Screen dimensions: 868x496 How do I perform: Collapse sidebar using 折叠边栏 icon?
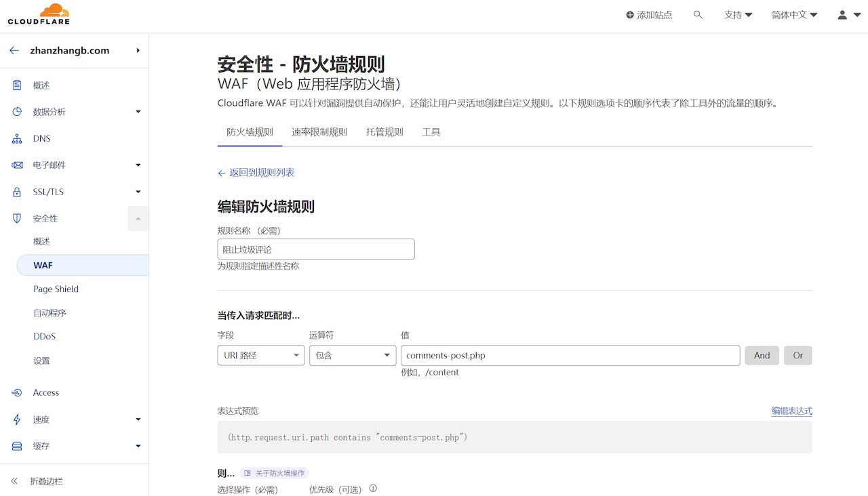(x=14, y=481)
